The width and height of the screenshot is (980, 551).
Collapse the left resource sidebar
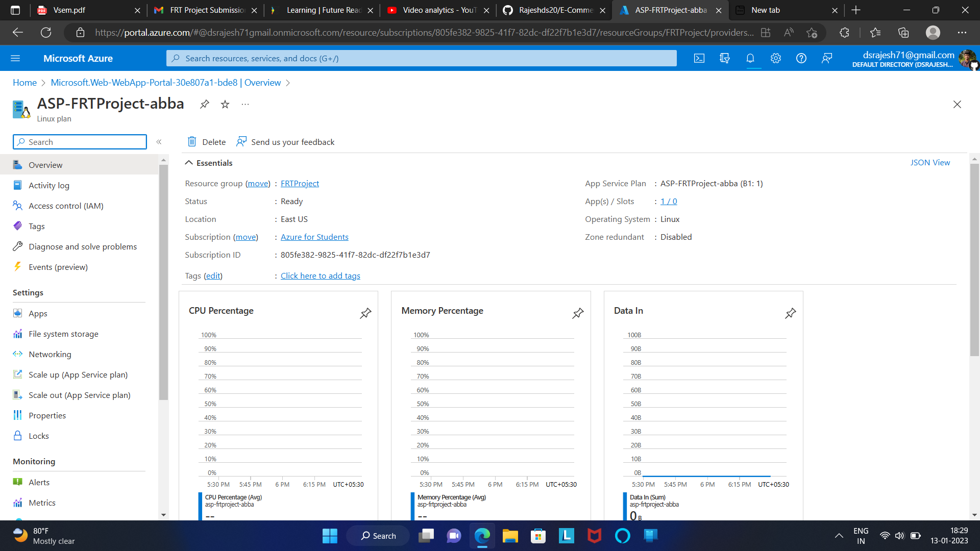point(159,142)
